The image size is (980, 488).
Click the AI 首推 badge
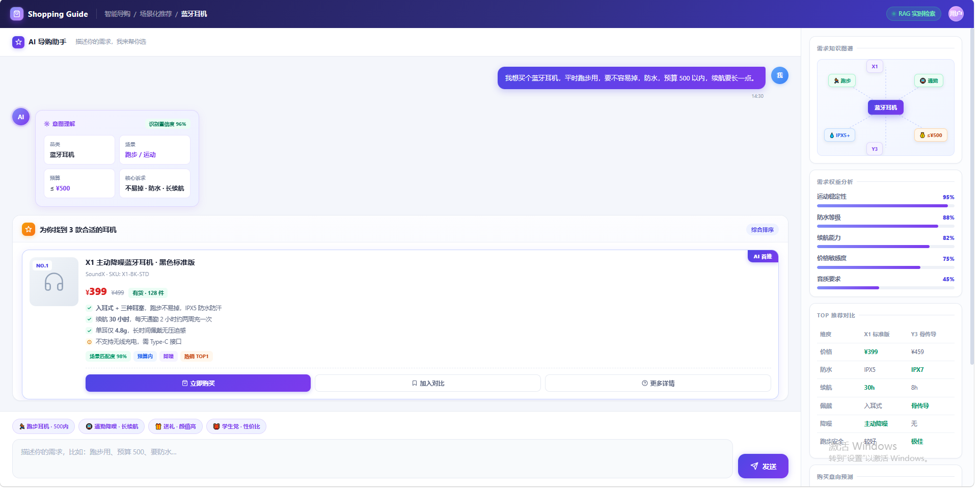point(763,256)
